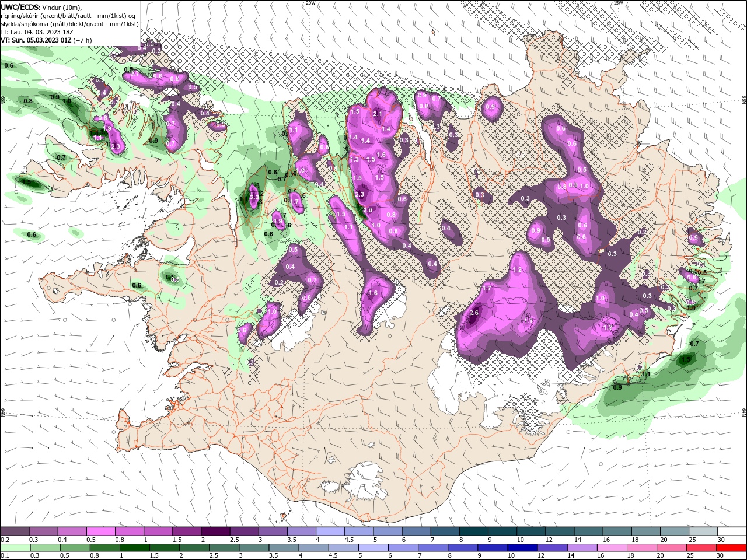Select the deep blue rain swatch between 10 and 12
Image resolution: width=747 pixels, height=560 pixels.
(x=523, y=547)
